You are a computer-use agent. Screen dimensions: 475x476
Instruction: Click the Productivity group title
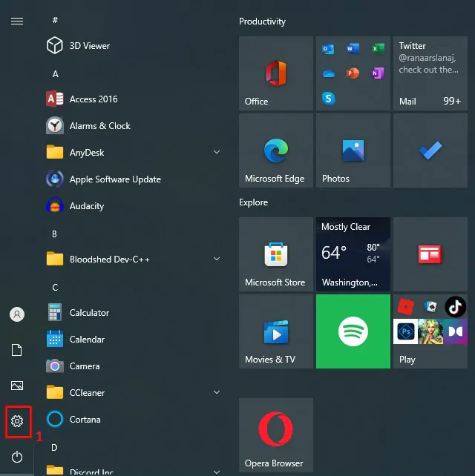pos(262,22)
